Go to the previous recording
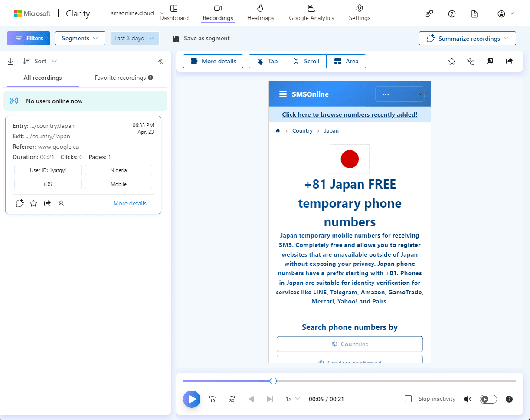Viewport: 530px width, 420px height. click(251, 399)
